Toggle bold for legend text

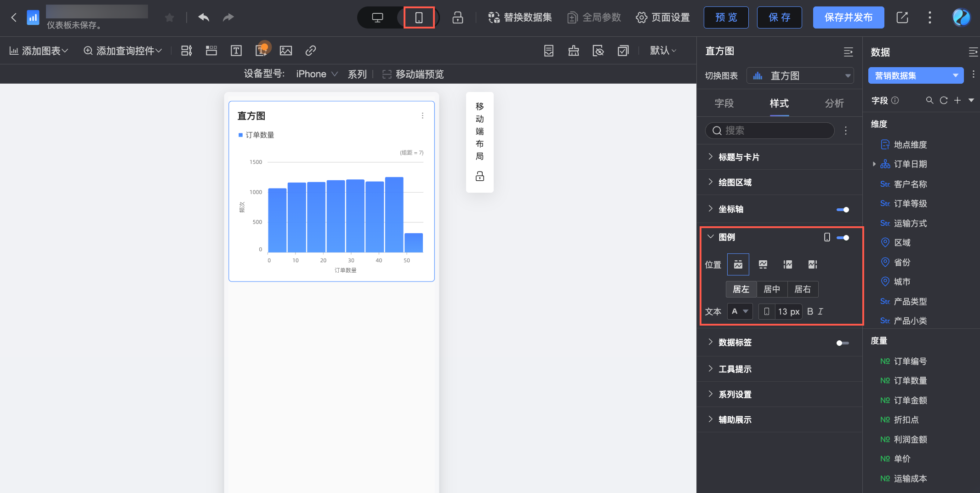[810, 311]
